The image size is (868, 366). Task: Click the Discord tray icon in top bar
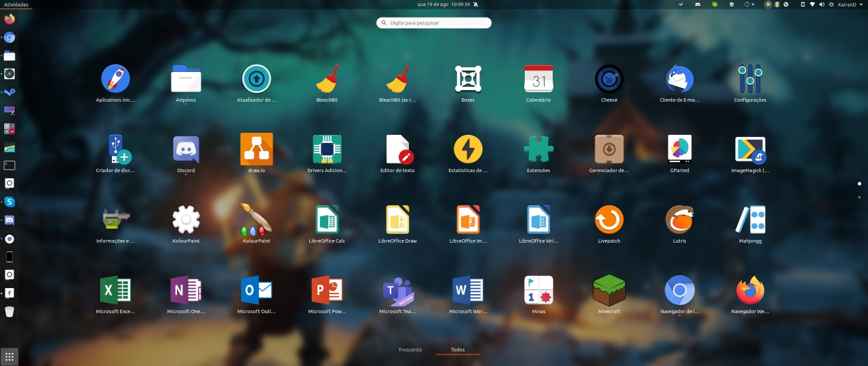tap(698, 4)
